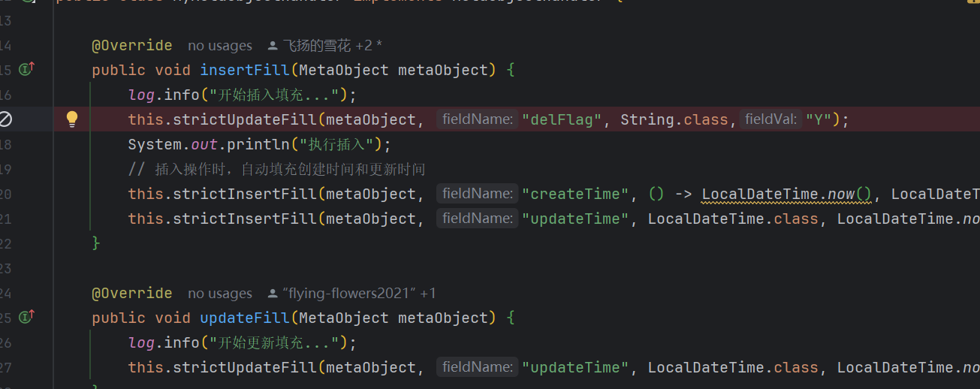Click the implements-method gutter icon beside updateFill

(27, 318)
